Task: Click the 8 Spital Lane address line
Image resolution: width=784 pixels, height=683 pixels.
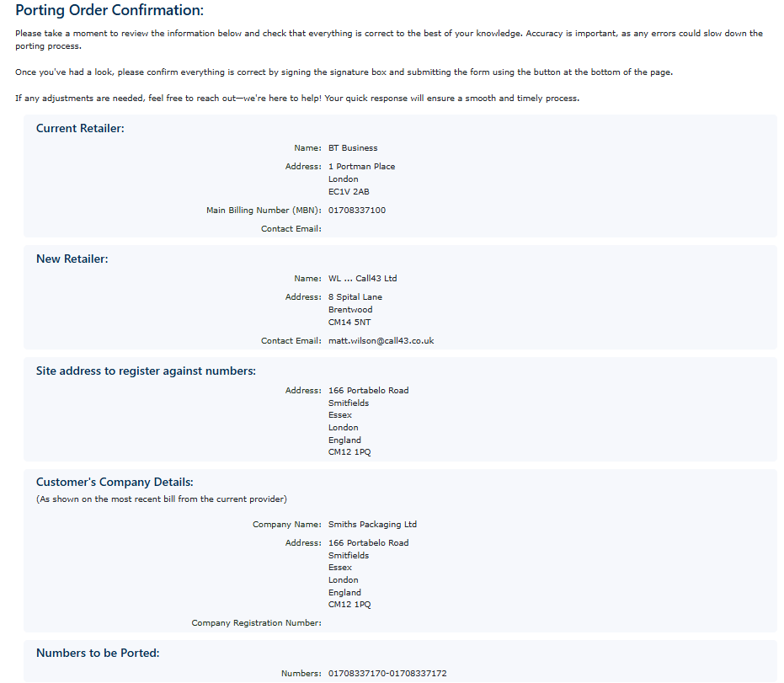Action: coord(357,297)
